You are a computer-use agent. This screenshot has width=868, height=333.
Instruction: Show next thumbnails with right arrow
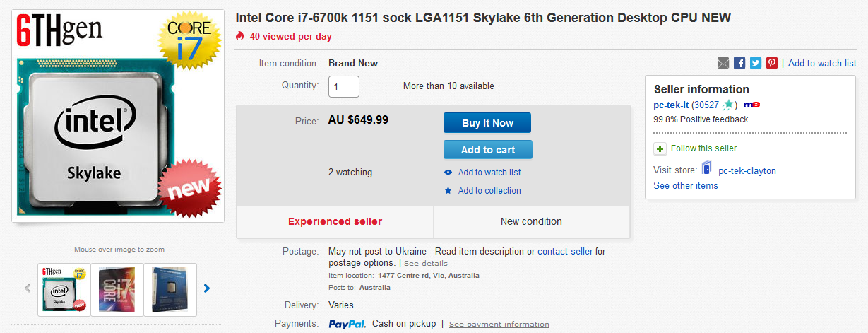point(207,288)
